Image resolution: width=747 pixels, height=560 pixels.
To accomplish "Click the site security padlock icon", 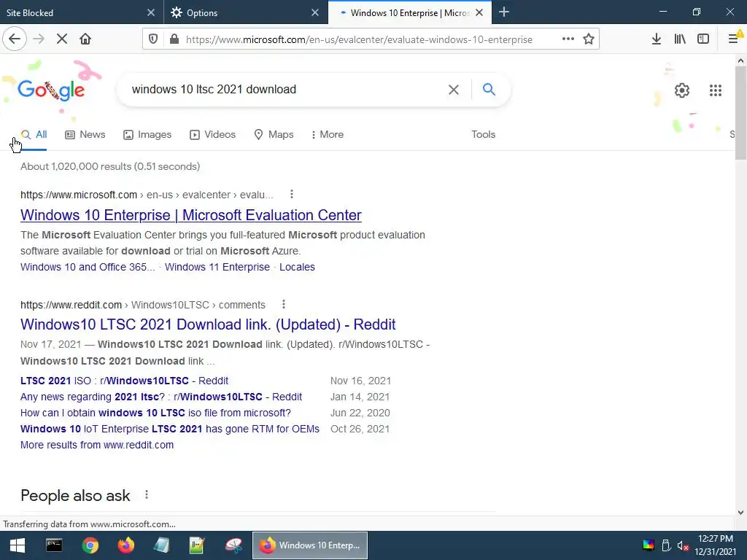I will pyautogui.click(x=174, y=39).
